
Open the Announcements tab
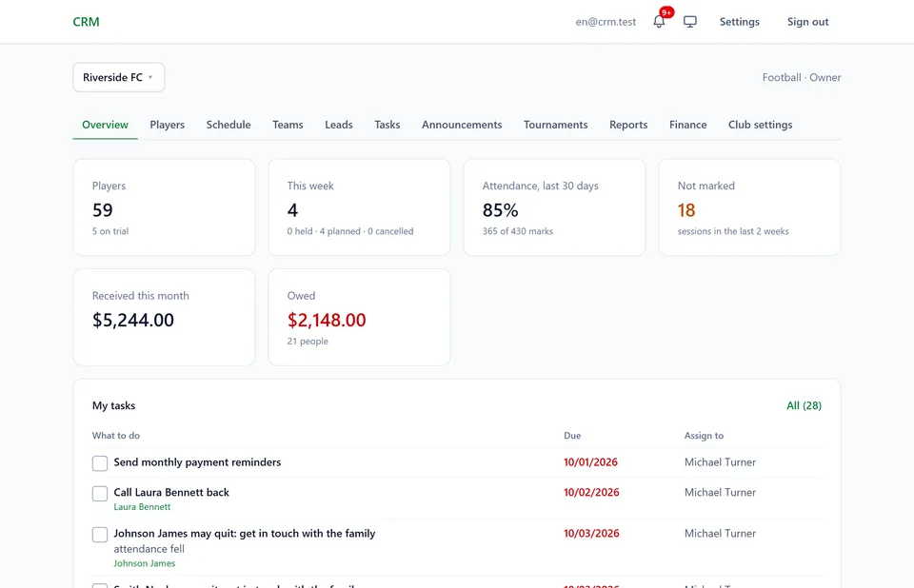(462, 125)
